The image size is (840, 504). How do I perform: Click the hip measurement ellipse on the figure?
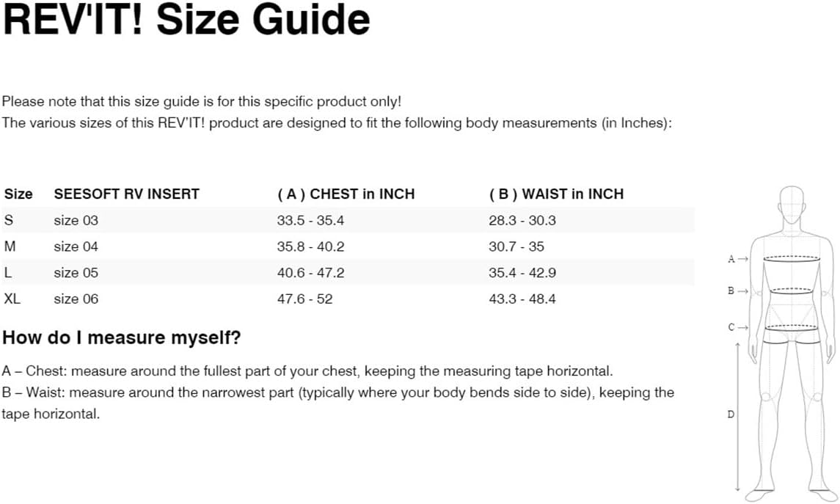791,327
